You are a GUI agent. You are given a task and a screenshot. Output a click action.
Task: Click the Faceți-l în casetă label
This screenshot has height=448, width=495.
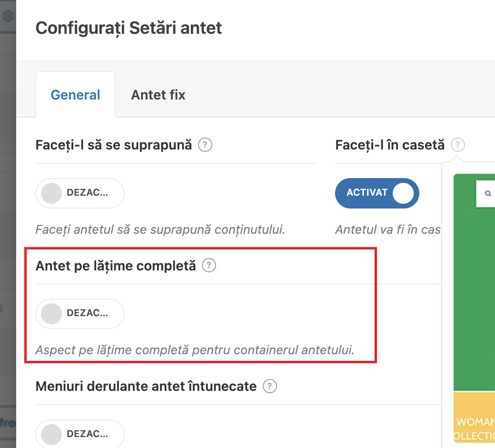tap(390, 145)
